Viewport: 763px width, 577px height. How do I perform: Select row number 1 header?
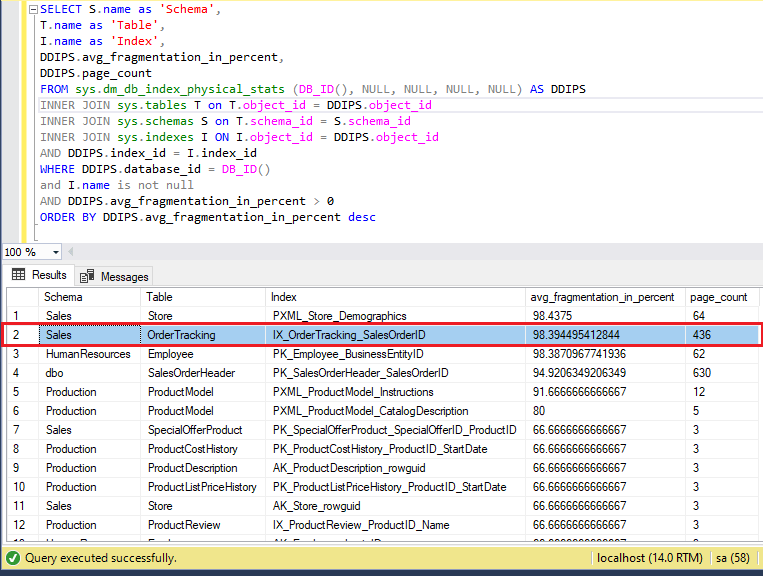pyautogui.click(x=23, y=316)
